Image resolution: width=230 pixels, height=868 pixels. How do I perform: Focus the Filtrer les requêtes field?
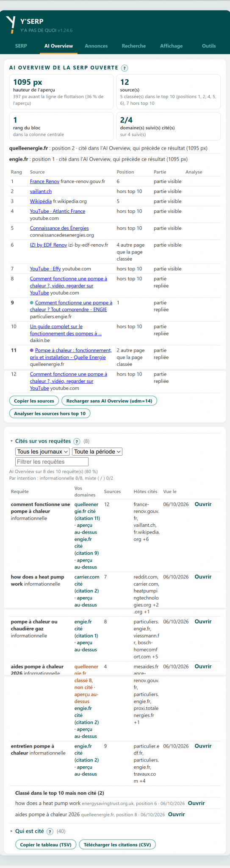(52, 462)
